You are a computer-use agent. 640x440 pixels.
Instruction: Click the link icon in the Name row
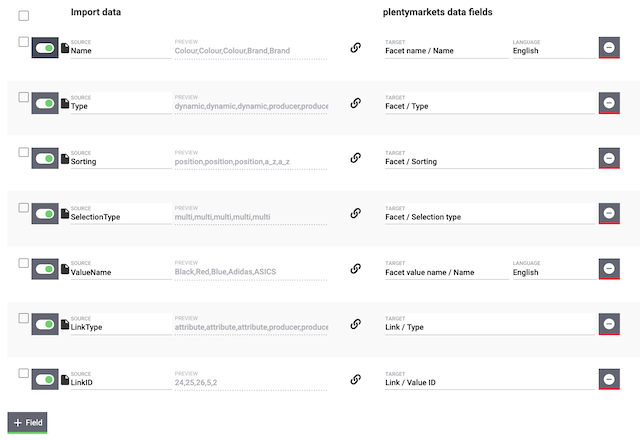tap(355, 48)
